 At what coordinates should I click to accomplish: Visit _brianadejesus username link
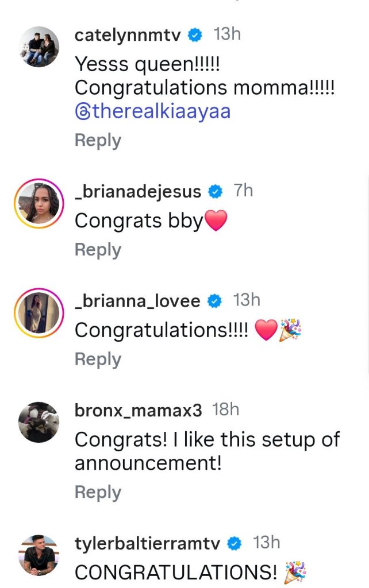click(138, 192)
